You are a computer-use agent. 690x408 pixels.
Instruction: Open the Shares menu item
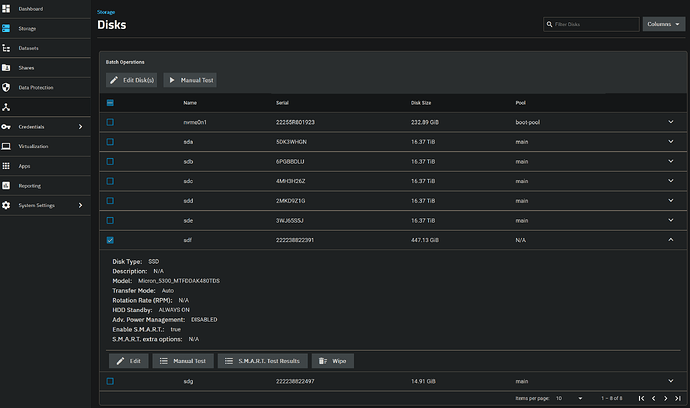coord(45,68)
